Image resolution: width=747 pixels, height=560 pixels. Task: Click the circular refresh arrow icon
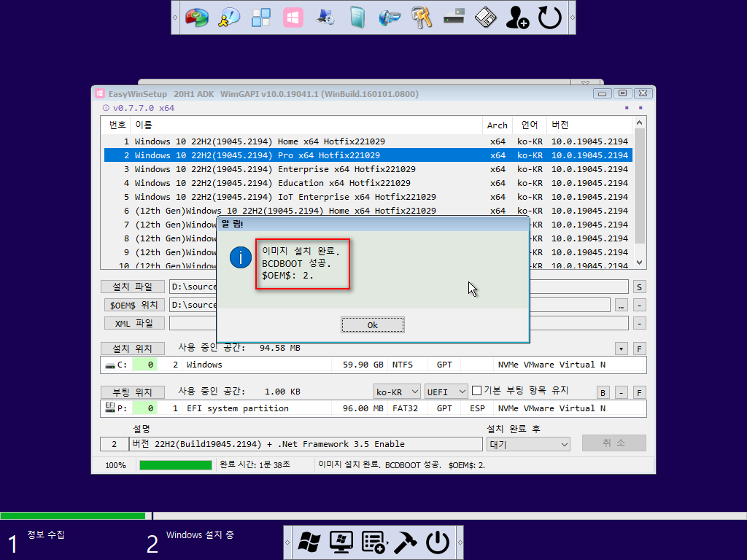tap(550, 18)
